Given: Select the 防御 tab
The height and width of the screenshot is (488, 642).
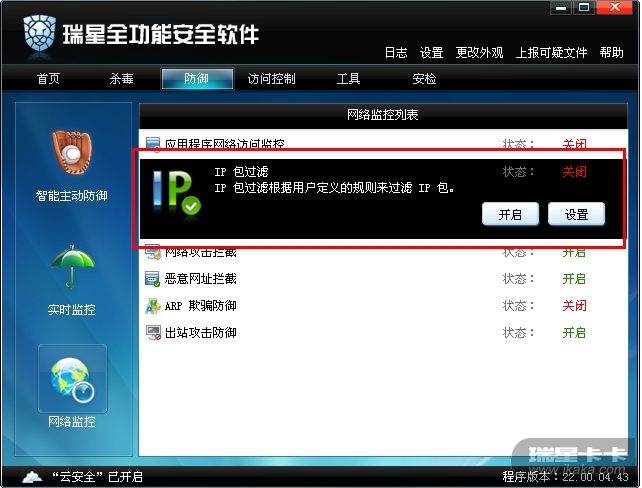Looking at the screenshot, I should (x=197, y=79).
